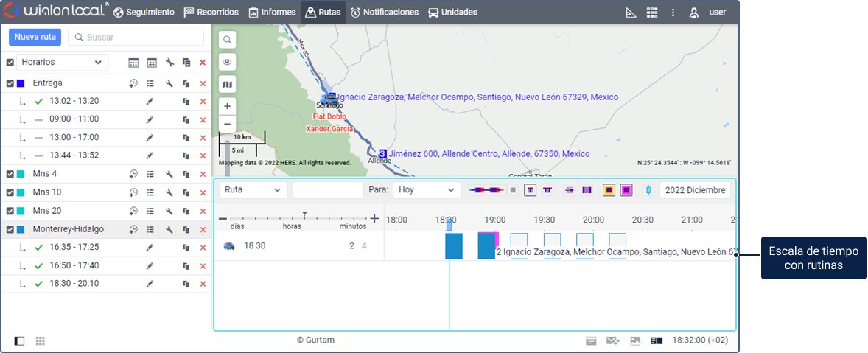The height and width of the screenshot is (353, 868).
Task: Click the pencil edit icon for 13:02 - 13:20
Action: tap(150, 101)
